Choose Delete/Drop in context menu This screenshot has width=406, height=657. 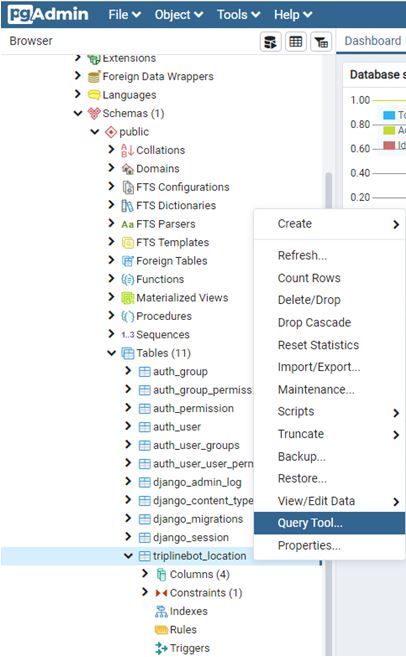[329, 300]
